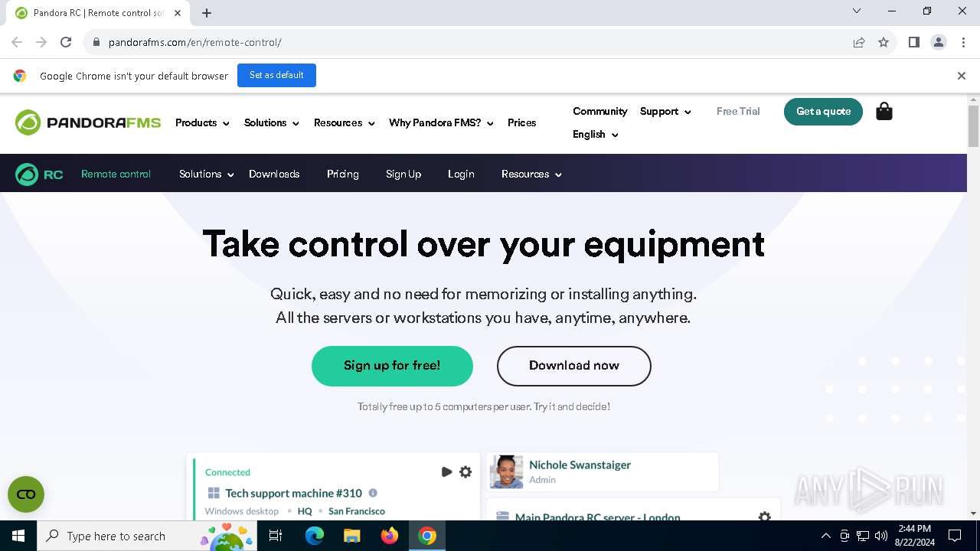This screenshot has width=980, height=551.
Task: Reload the page
Action: [x=66, y=42]
